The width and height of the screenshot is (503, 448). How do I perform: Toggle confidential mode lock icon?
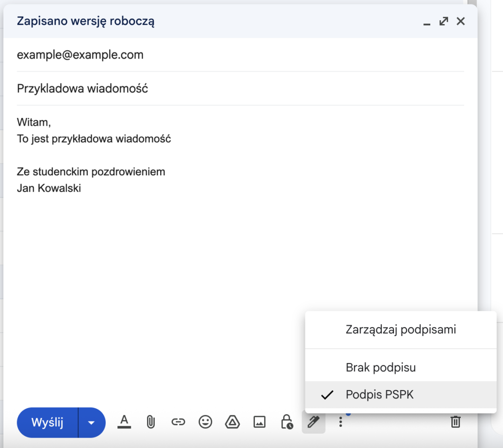point(287,422)
